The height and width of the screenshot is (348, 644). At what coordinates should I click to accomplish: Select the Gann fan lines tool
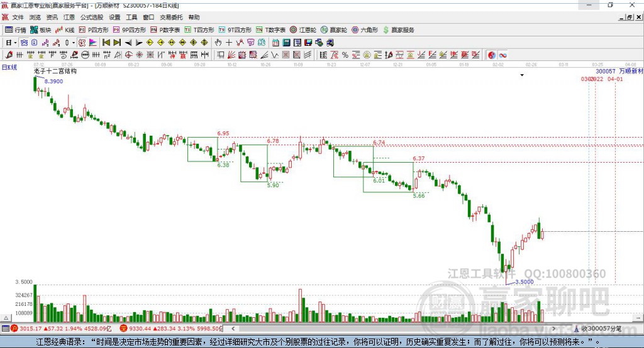pyautogui.click(x=231, y=55)
